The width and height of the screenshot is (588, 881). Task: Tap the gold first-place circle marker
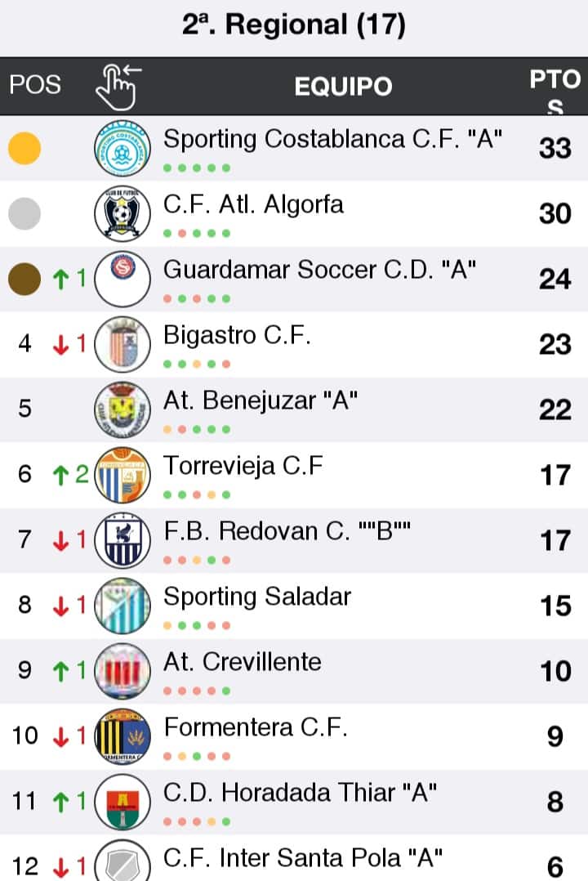click(x=24, y=149)
